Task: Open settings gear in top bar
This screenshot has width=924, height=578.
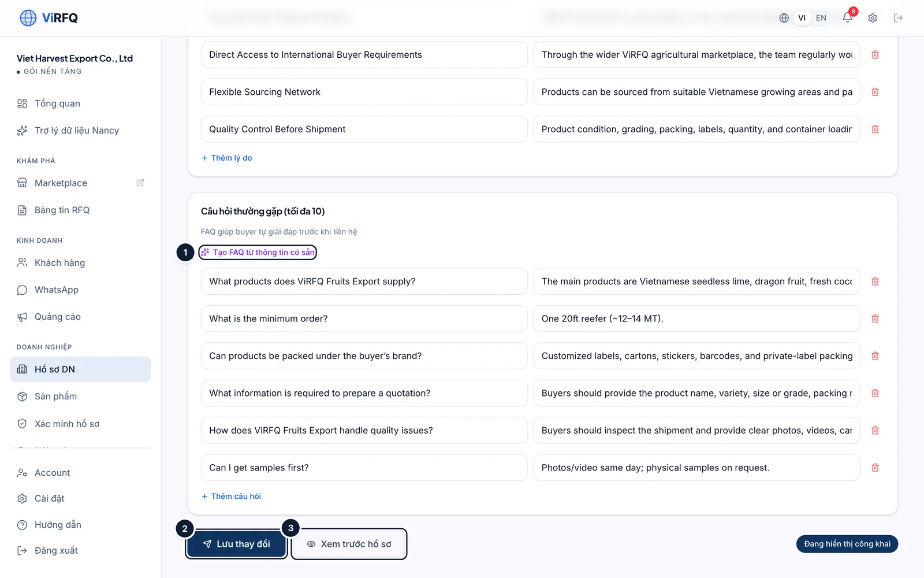Action: [x=873, y=18]
